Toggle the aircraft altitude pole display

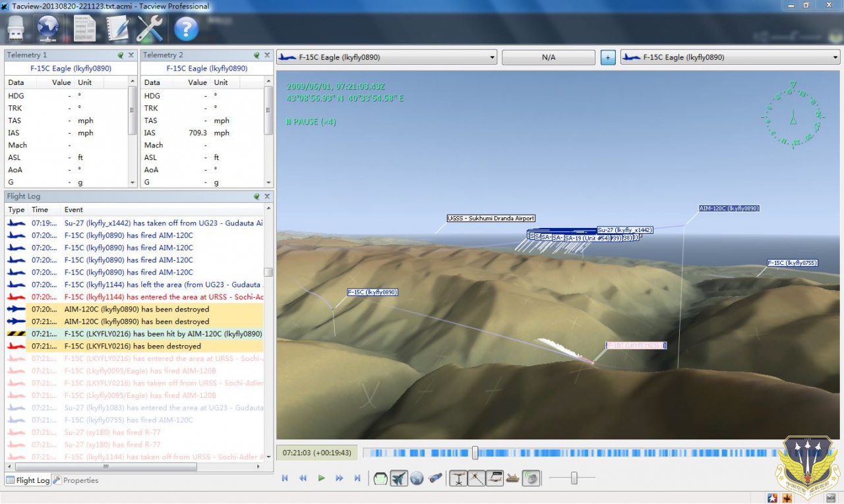tap(458, 479)
